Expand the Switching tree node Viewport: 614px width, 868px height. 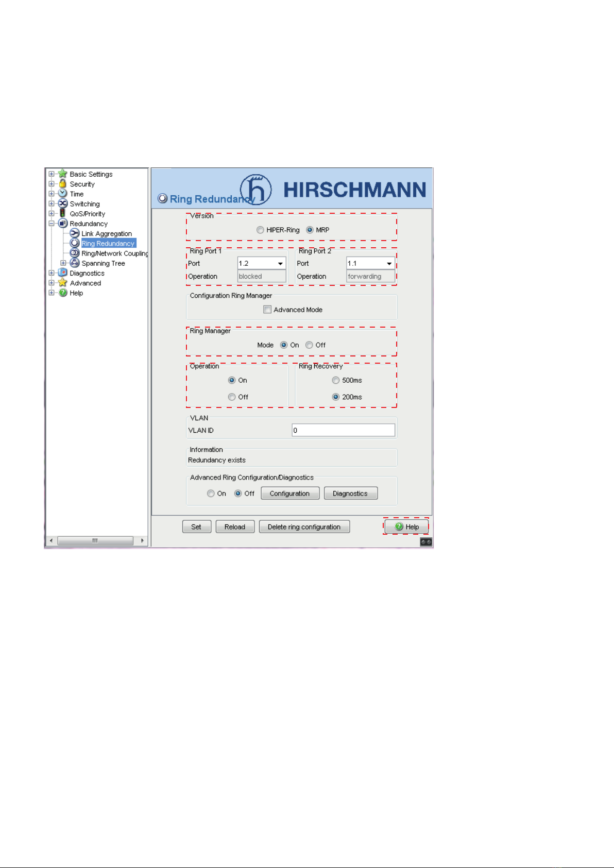[x=52, y=203]
